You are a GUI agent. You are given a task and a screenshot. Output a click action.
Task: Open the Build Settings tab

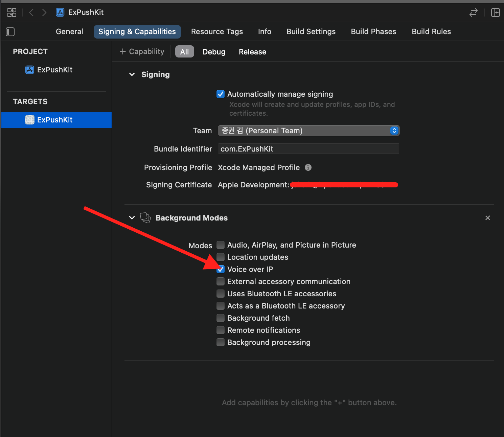(x=311, y=31)
